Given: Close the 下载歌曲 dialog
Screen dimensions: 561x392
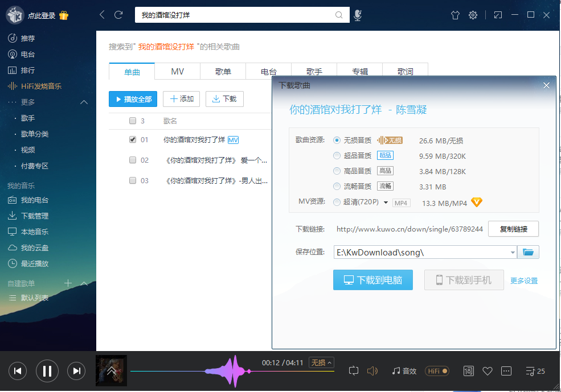Looking at the screenshot, I should [x=546, y=85].
